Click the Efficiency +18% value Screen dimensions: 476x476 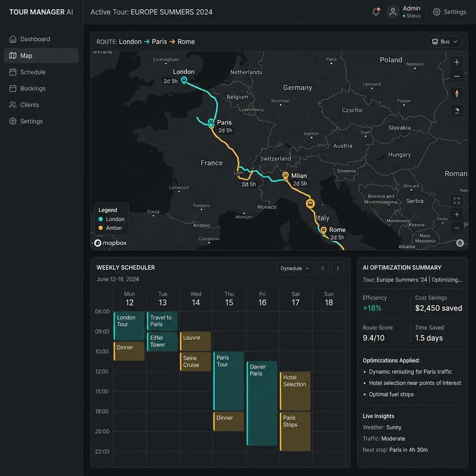[x=372, y=308]
